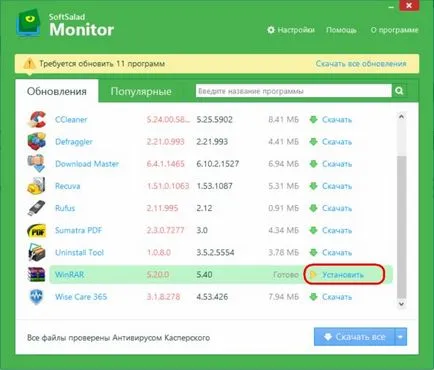The image size is (434, 370).
Task: Click the Готово status in WinRAR row
Action: click(286, 275)
